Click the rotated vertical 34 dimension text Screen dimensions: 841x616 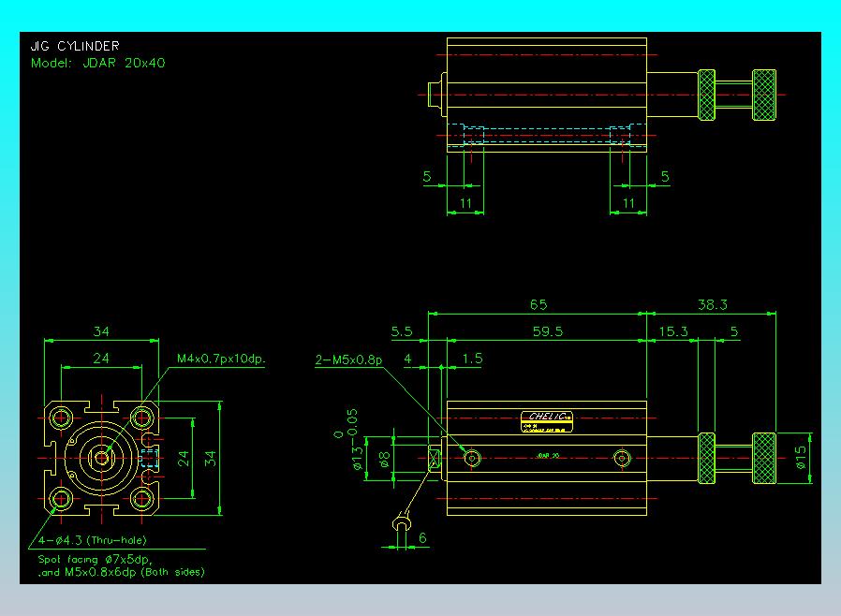tap(210, 459)
